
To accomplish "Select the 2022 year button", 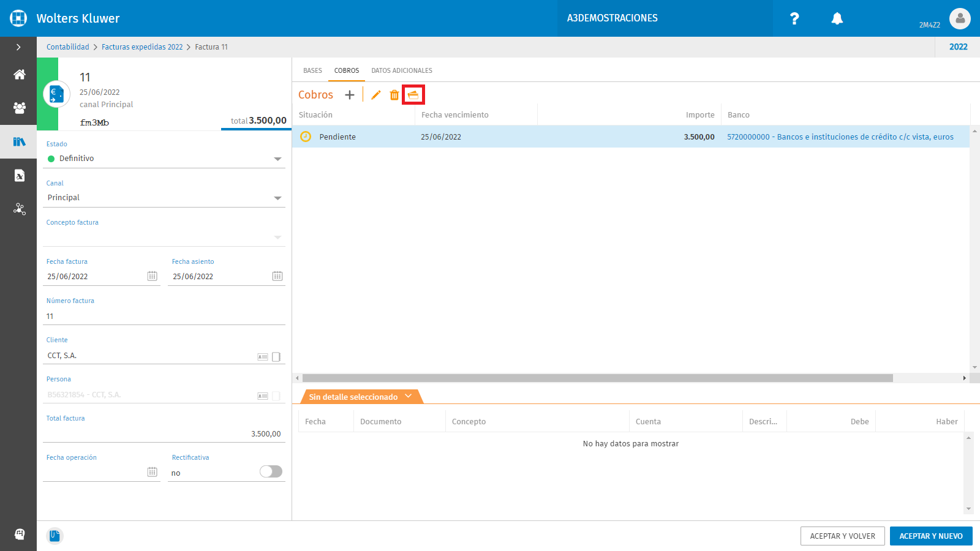I will [x=958, y=47].
